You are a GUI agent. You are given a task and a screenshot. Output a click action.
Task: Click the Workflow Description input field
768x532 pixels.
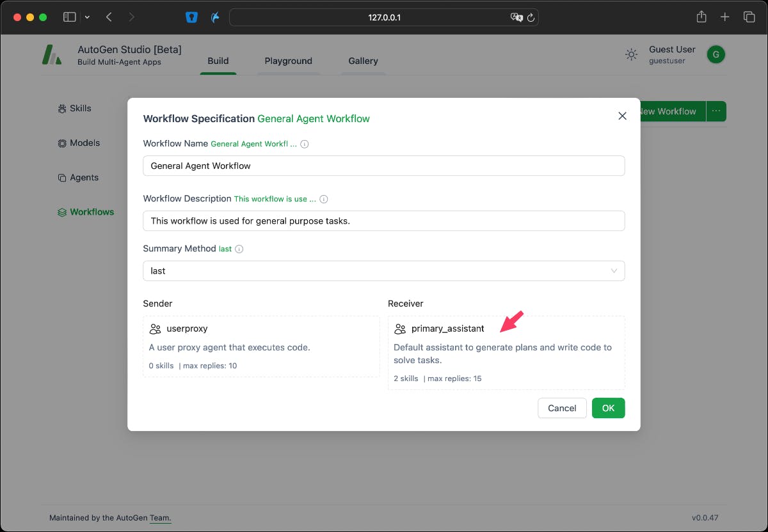coord(384,221)
